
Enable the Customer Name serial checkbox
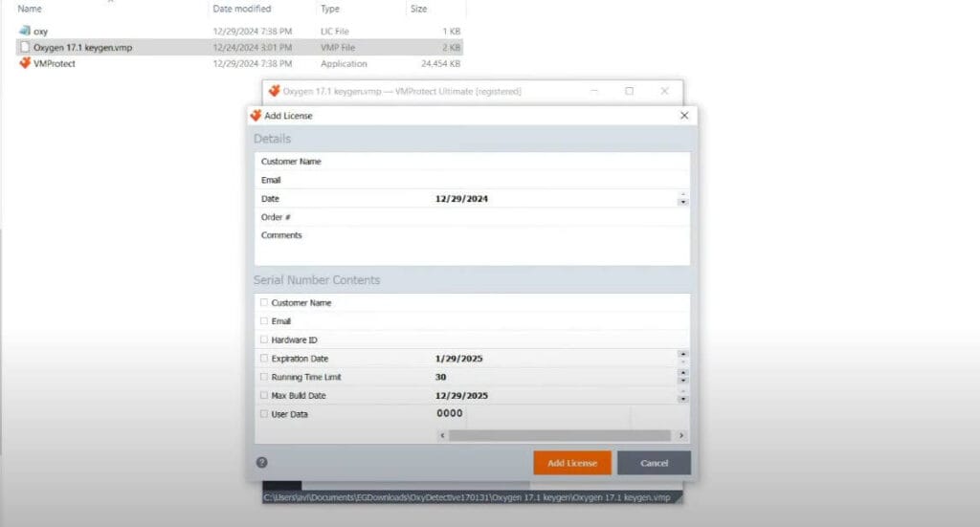264,302
